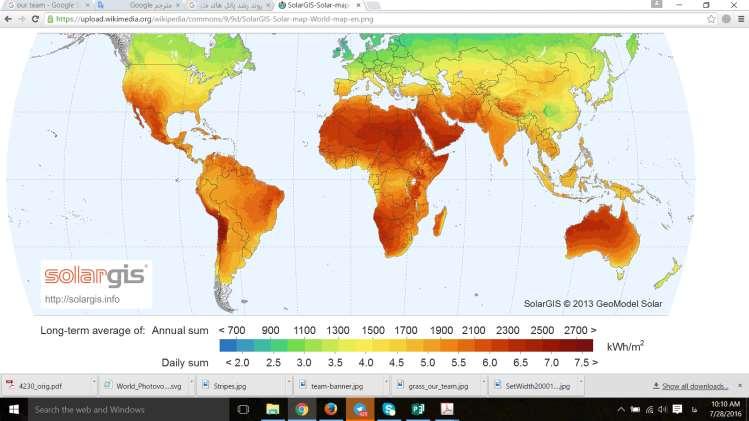749x421 pixels.
Task: Click the input language indicator in the tray
Action: [x=694, y=410]
